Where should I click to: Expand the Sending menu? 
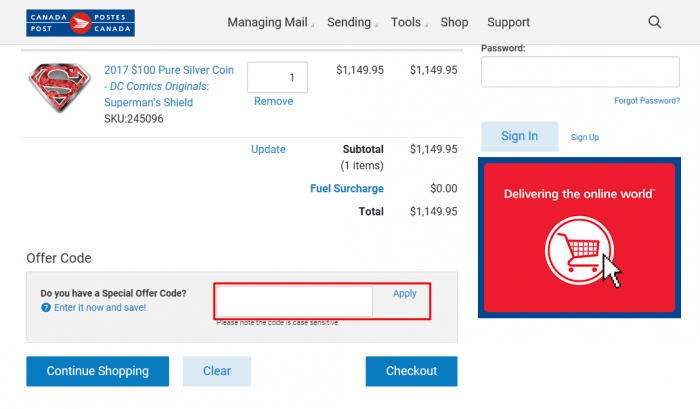(352, 22)
